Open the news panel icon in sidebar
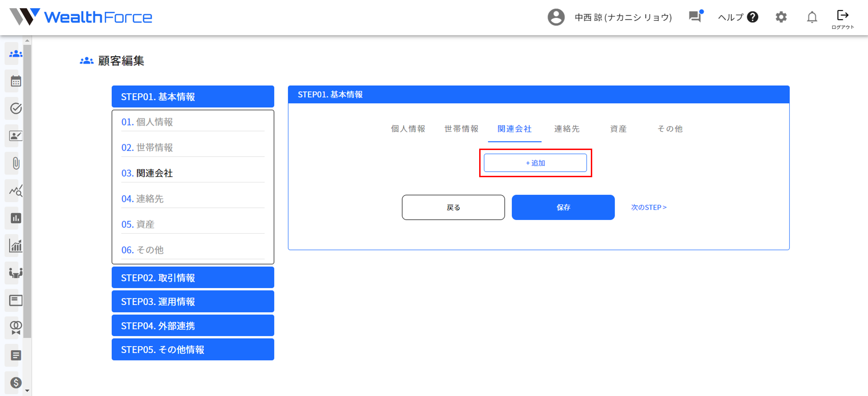This screenshot has width=868, height=396. tap(16, 300)
